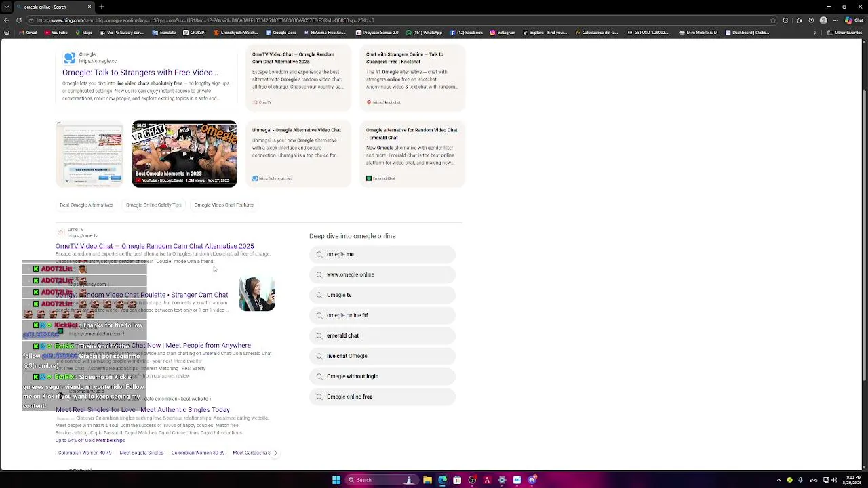Open the browser settings ellipsis menu
The image size is (868, 488).
pos(835,20)
